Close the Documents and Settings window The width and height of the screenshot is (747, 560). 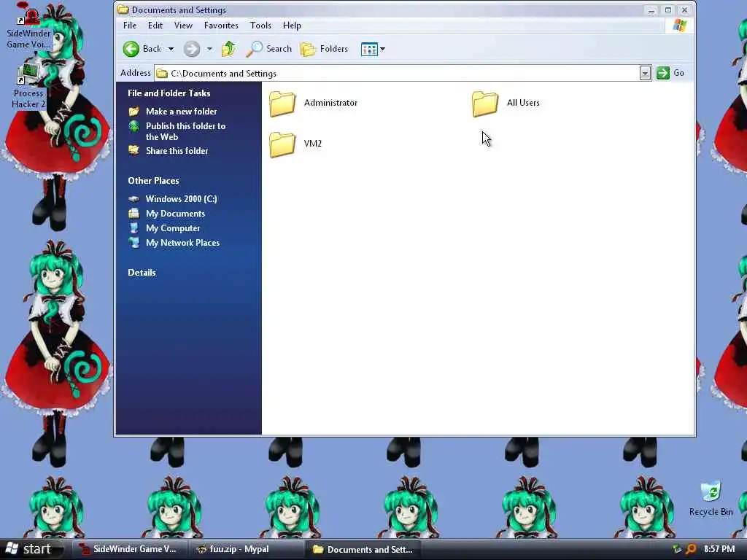684,10
